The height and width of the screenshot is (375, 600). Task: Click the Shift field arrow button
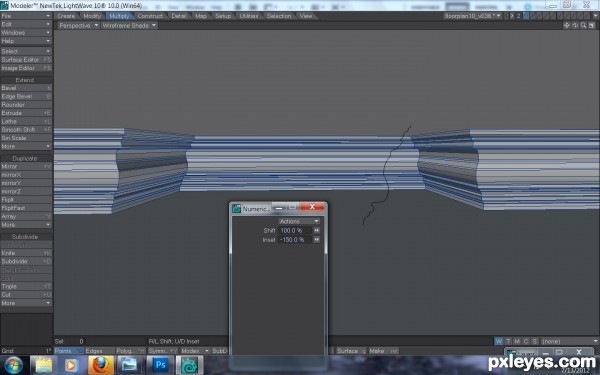point(317,230)
